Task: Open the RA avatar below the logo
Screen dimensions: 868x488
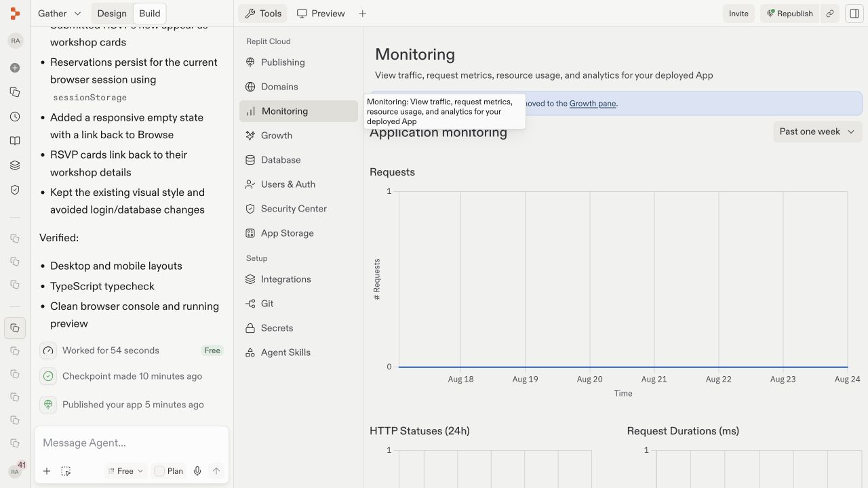Action: [15, 41]
